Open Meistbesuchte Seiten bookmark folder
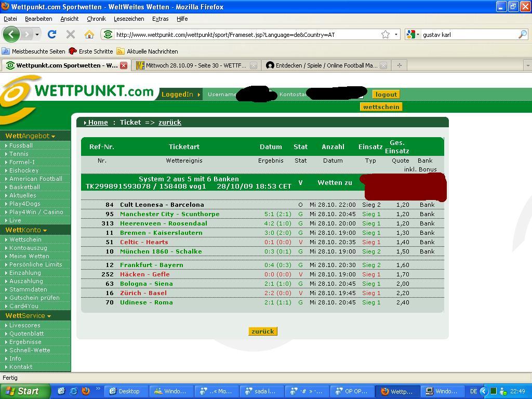The image size is (532, 399). click(34, 51)
